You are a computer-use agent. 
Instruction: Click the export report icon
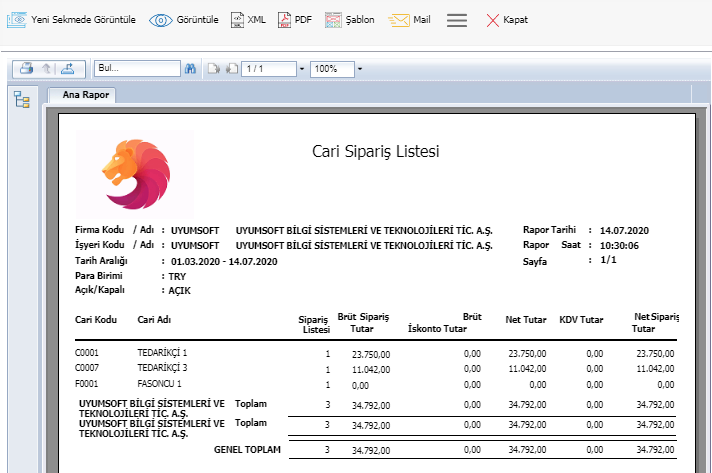pyautogui.click(x=67, y=69)
